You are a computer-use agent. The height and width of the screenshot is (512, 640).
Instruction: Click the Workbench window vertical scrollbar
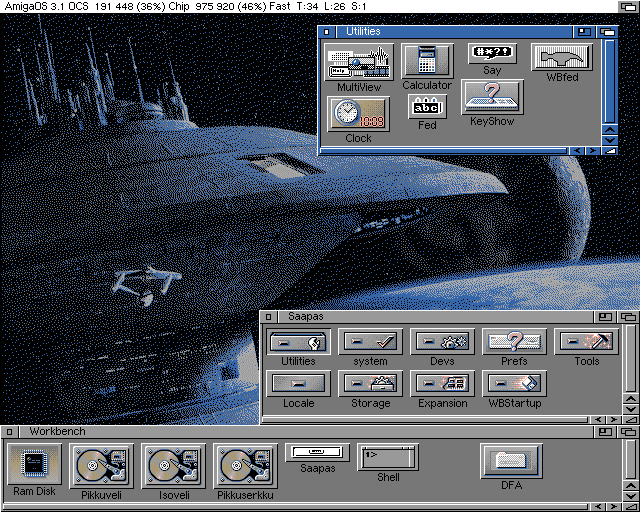(x=631, y=460)
